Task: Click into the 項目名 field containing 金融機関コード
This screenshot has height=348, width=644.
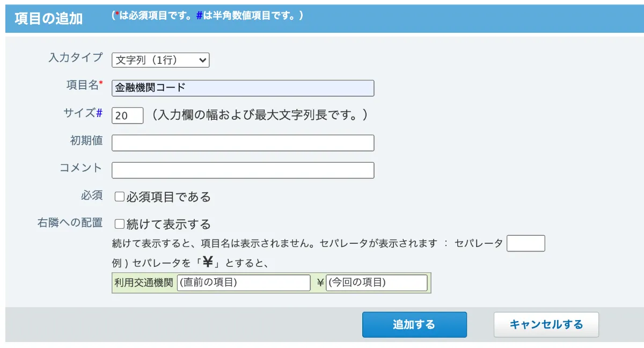Action: tap(243, 88)
